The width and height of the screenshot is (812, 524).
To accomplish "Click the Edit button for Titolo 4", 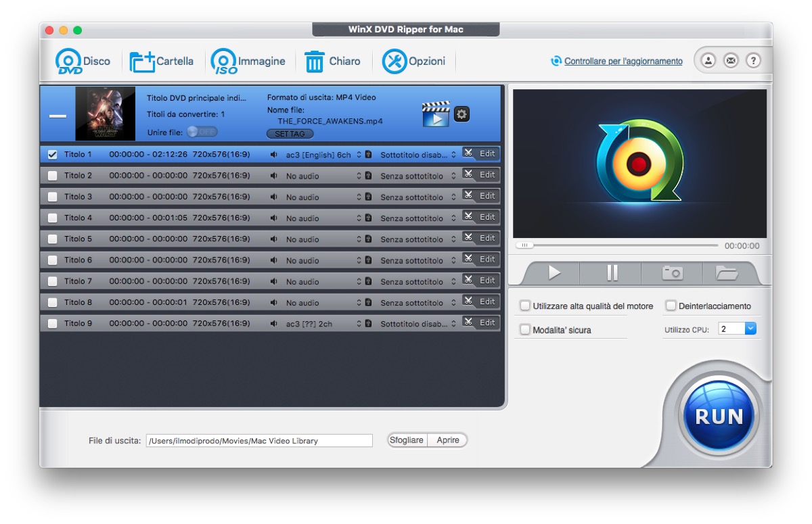I will coord(481,217).
